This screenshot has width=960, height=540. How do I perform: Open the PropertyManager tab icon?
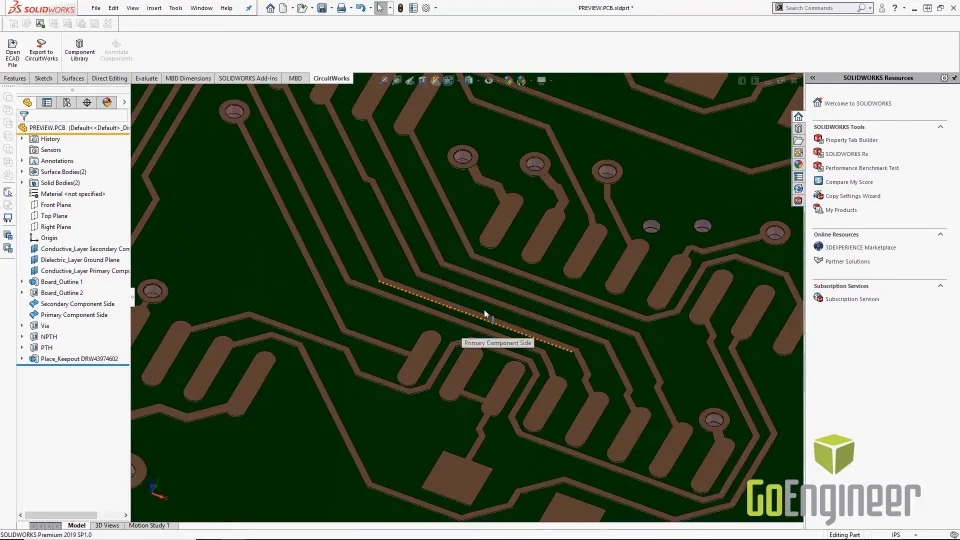point(47,102)
